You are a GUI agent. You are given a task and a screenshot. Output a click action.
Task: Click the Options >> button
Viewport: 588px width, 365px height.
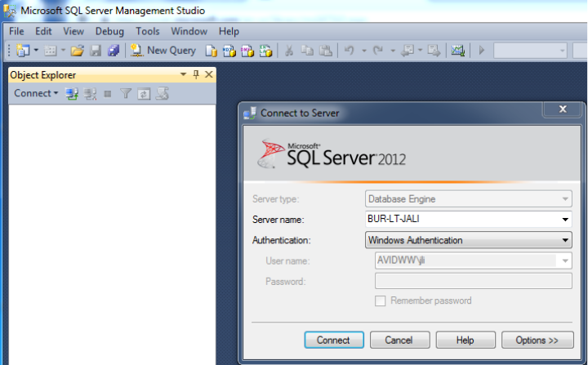(x=537, y=340)
